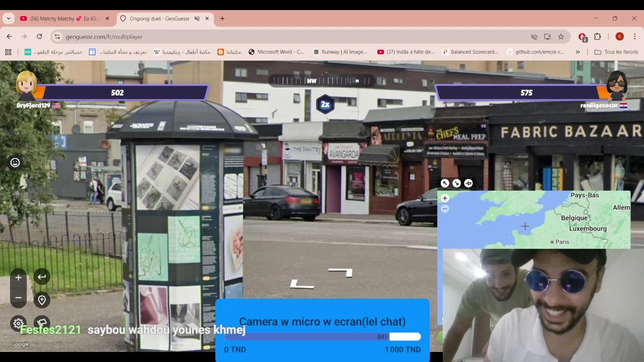Return to start with the flag icon
Viewport: 644px width, 362px height.
[x=42, y=322]
